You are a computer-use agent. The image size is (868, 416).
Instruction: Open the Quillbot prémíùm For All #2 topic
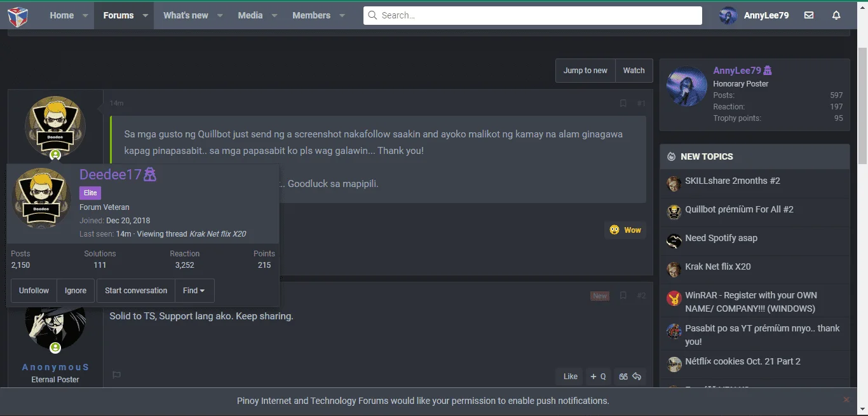[x=739, y=209]
